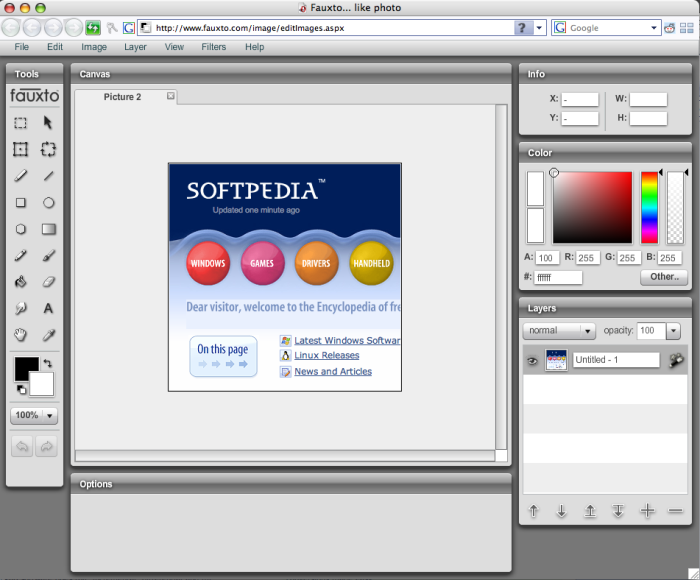This screenshot has height=580, width=700.
Task: Hide the Untitled - 1 layer eye
Action: 532,360
